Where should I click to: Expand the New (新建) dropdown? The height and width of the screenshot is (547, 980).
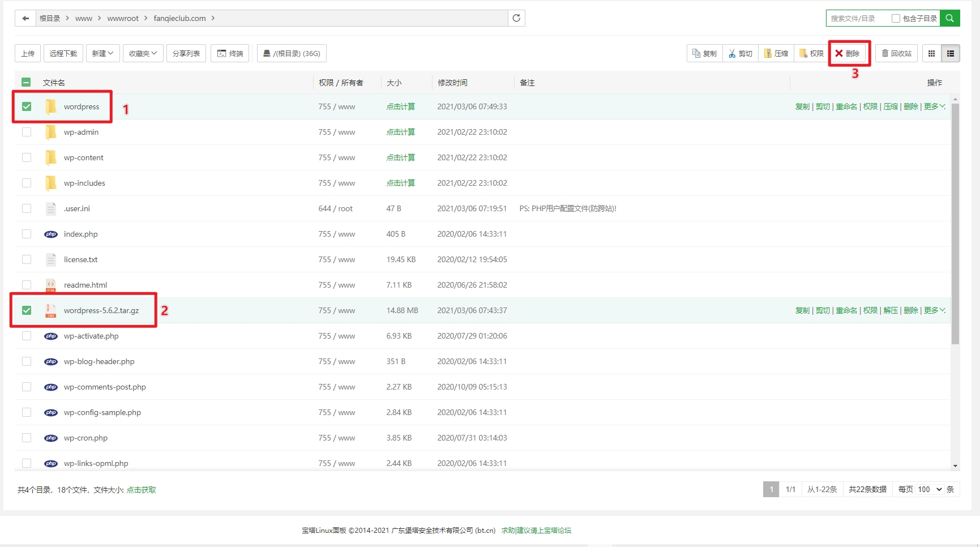pyautogui.click(x=102, y=53)
